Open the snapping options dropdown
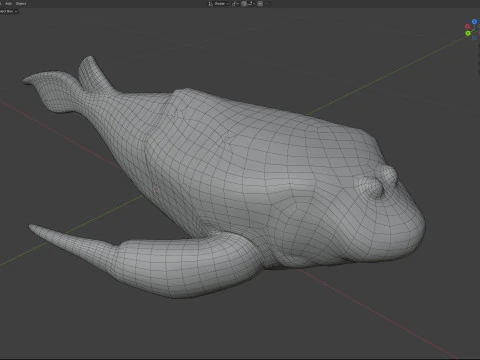This screenshot has height=360, width=480. pos(251,4)
